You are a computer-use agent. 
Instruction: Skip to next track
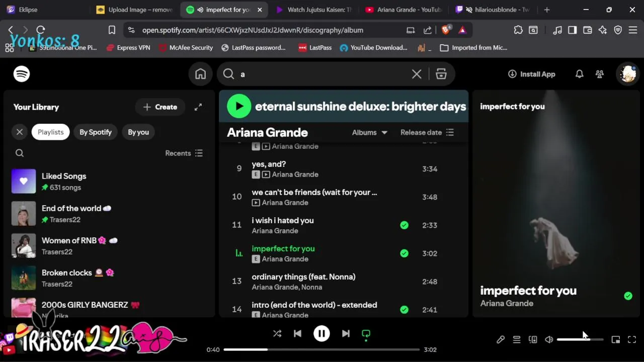click(346, 333)
